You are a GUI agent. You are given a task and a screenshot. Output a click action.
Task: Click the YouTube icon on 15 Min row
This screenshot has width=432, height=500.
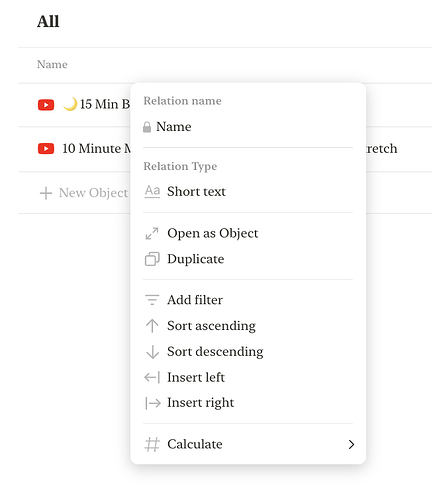[46, 105]
